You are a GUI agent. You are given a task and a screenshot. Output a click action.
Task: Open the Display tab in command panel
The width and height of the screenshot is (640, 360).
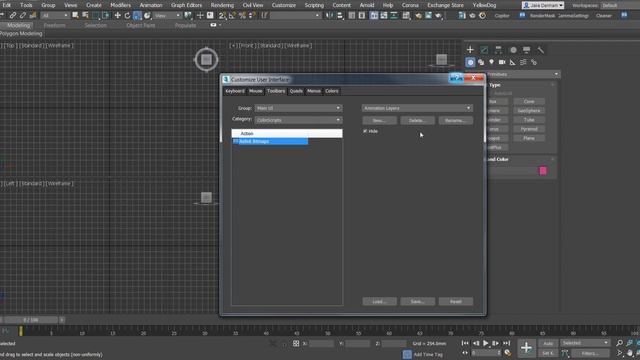point(527,50)
